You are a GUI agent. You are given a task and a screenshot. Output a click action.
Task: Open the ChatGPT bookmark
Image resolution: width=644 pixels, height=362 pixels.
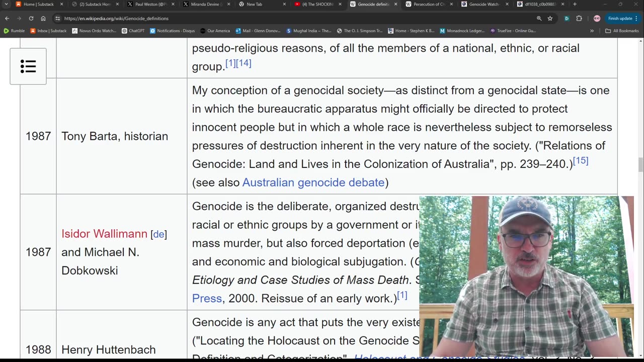tap(133, 31)
